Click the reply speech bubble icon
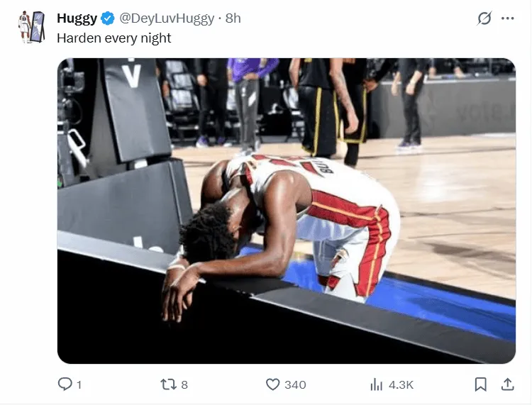532x405 pixels. pos(65,384)
